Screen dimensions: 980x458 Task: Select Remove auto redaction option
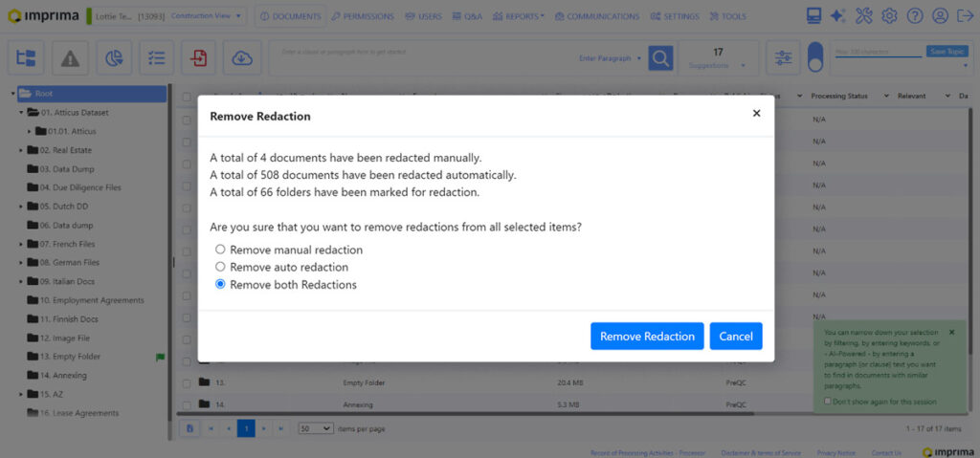[x=220, y=267]
